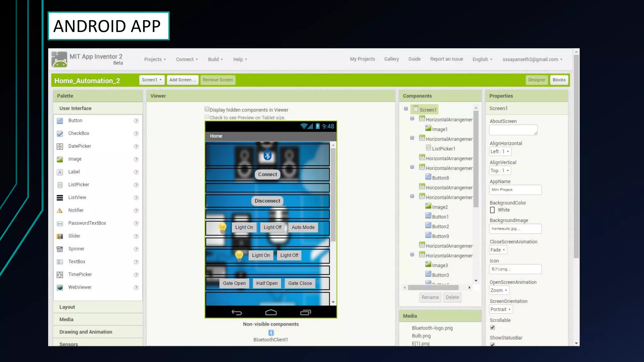Click the help icon next to Button
This screenshot has height=362, width=644.
[x=136, y=121]
